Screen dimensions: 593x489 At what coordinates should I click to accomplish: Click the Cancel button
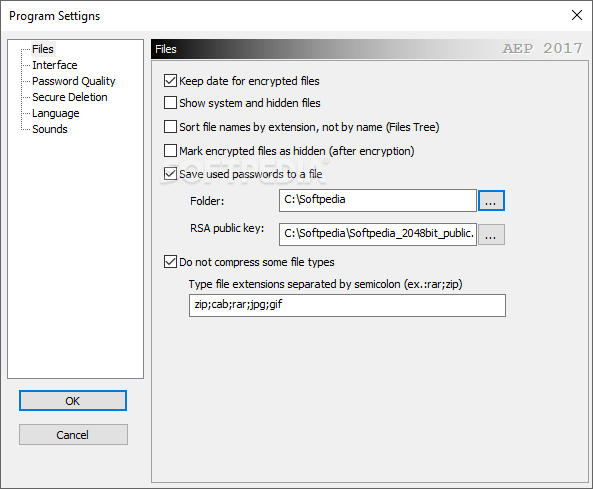pyautogui.click(x=73, y=435)
